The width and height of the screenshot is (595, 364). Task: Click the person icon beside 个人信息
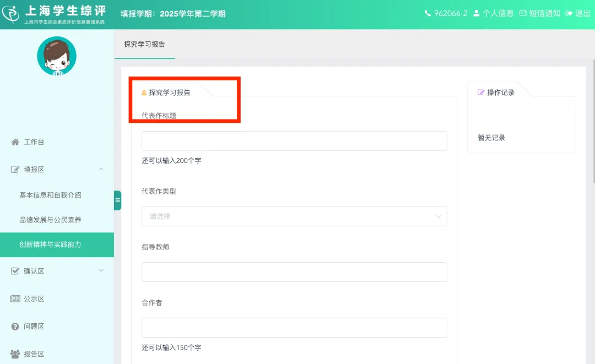476,13
